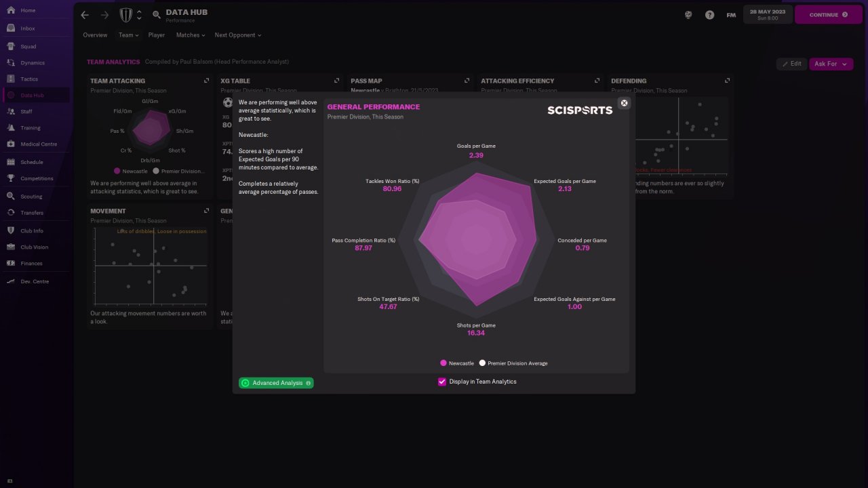Screen dimensions: 868x488
Task: Open the Scouting section
Action: click(35, 197)
